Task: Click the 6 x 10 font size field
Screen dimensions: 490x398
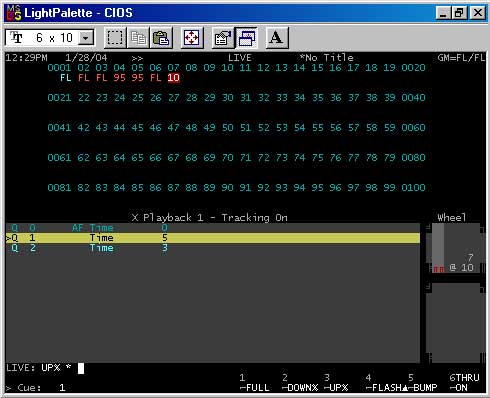Action: point(50,38)
